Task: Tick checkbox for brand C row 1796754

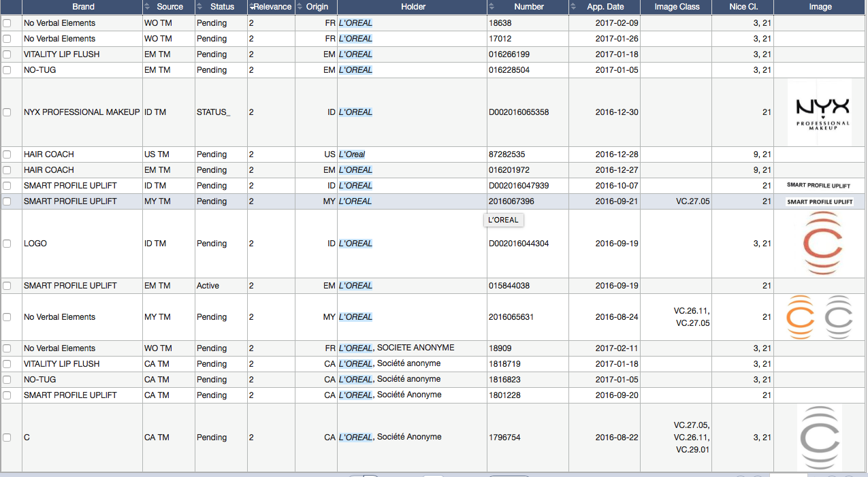Action: point(7,438)
